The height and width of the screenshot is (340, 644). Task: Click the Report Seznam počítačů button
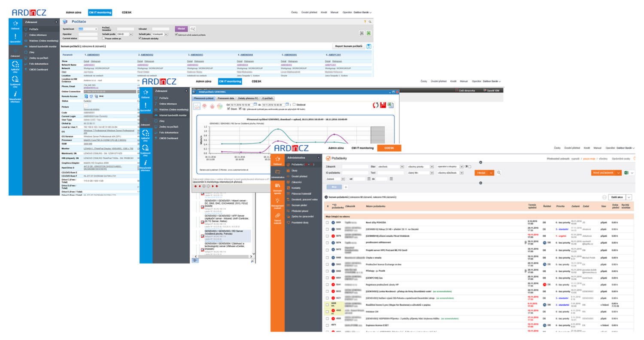click(x=348, y=46)
